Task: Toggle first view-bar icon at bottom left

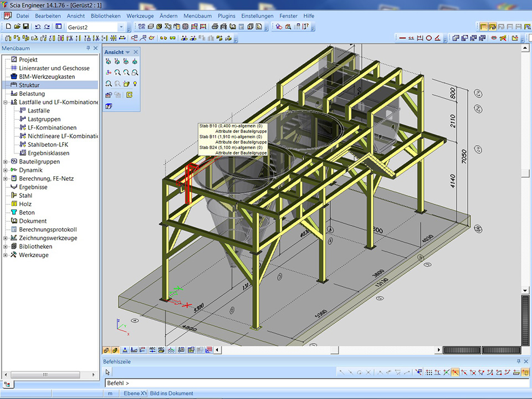Action: (x=106, y=350)
